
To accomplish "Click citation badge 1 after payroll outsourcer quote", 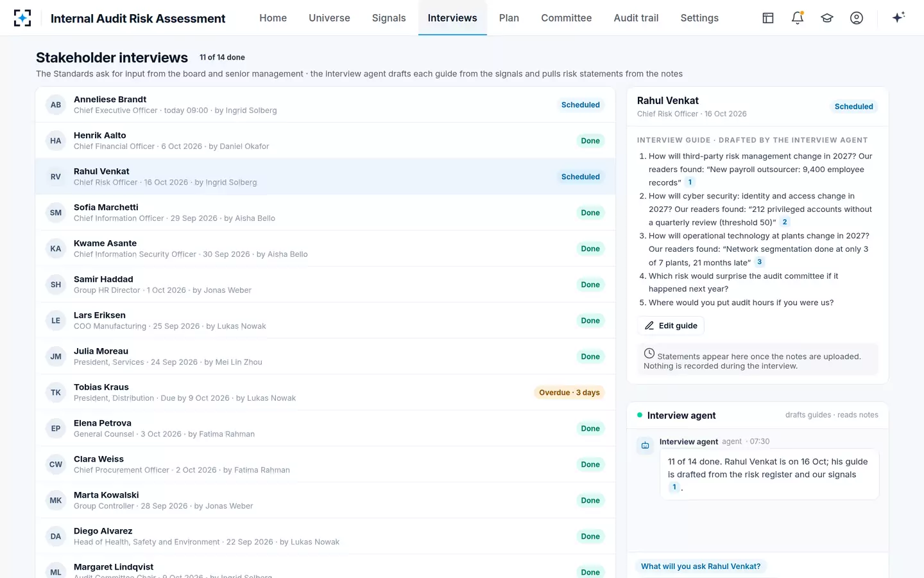I will [x=690, y=182].
